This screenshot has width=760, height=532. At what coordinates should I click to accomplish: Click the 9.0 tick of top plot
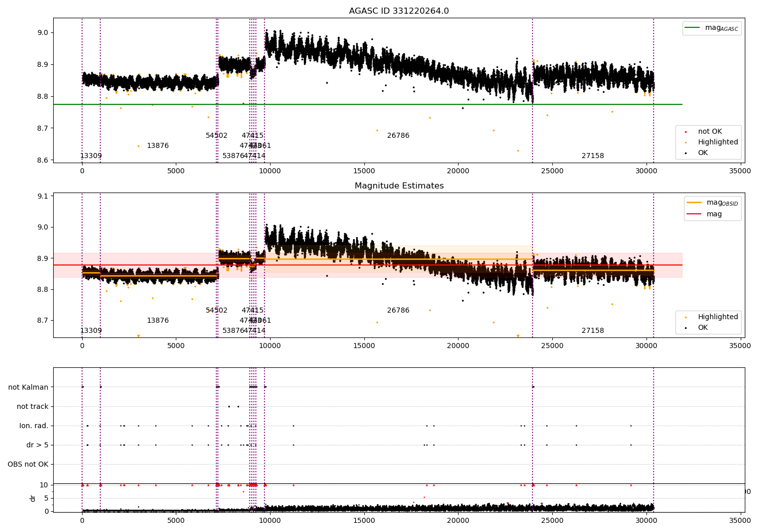43,32
